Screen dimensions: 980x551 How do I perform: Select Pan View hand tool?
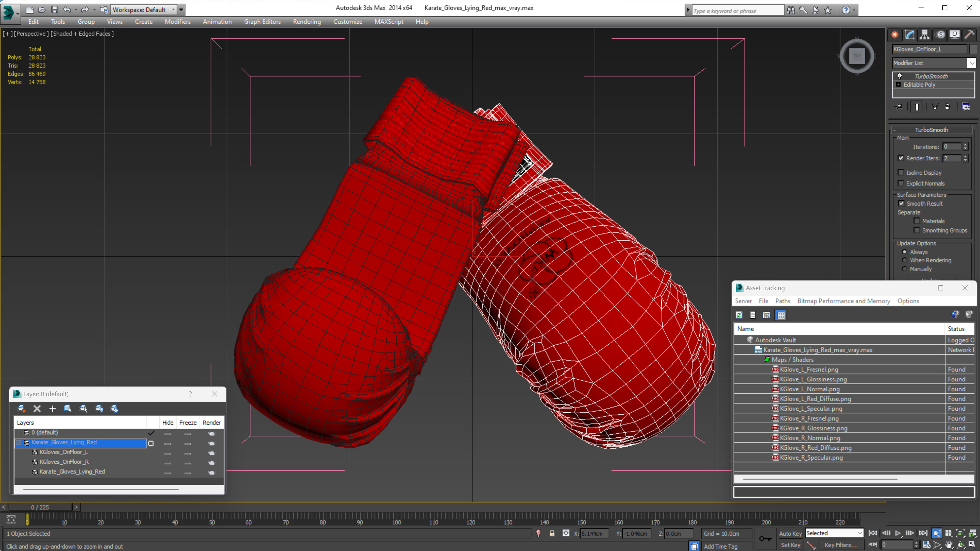(949, 544)
